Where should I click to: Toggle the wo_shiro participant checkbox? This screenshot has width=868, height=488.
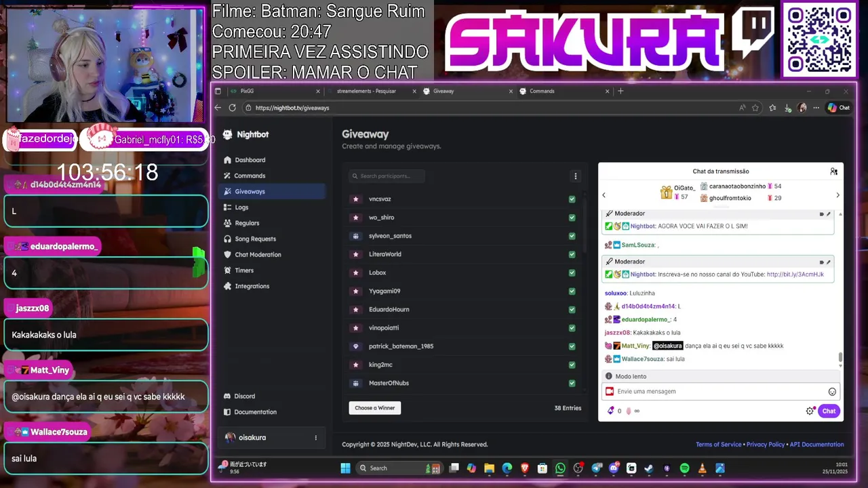[572, 218]
